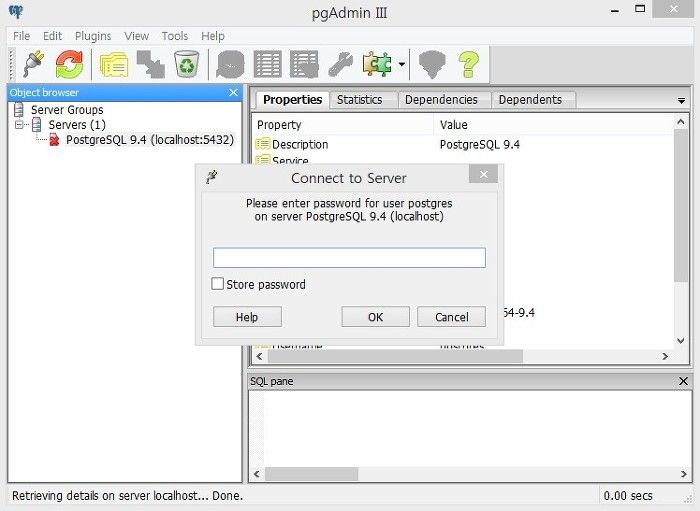This screenshot has height=511, width=700.
Task: Open the Edit menu
Action: (52, 36)
